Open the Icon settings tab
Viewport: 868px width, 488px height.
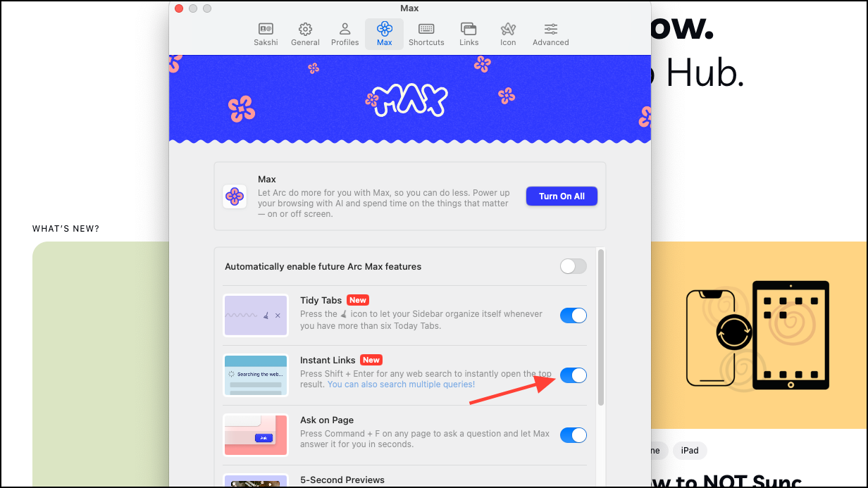tap(508, 34)
